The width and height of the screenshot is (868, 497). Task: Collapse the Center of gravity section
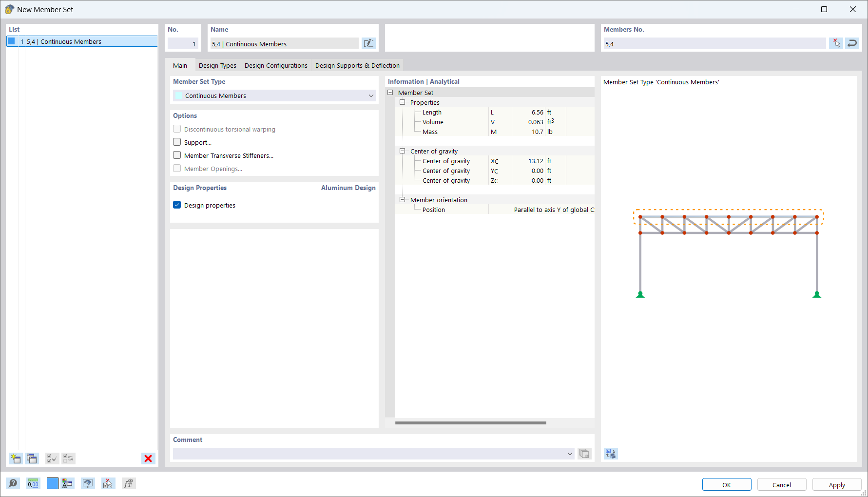click(403, 151)
